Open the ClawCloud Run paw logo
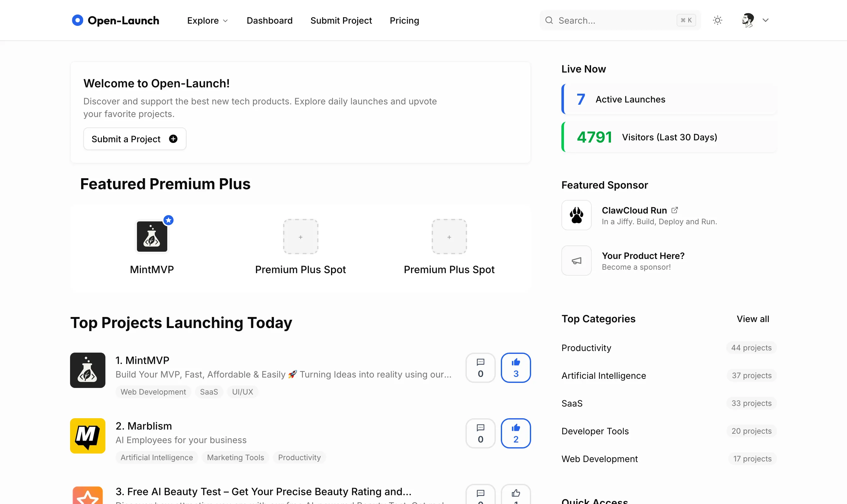Screen dimensions: 847x504 (576, 215)
